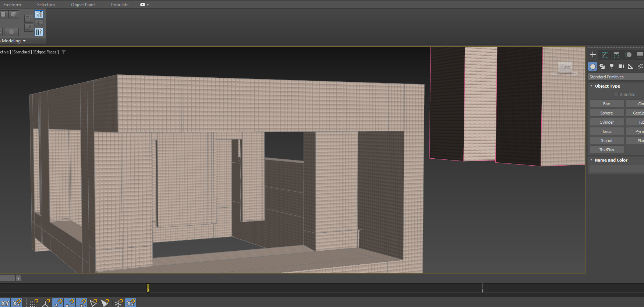Create a Pyramid primitive

(635, 131)
